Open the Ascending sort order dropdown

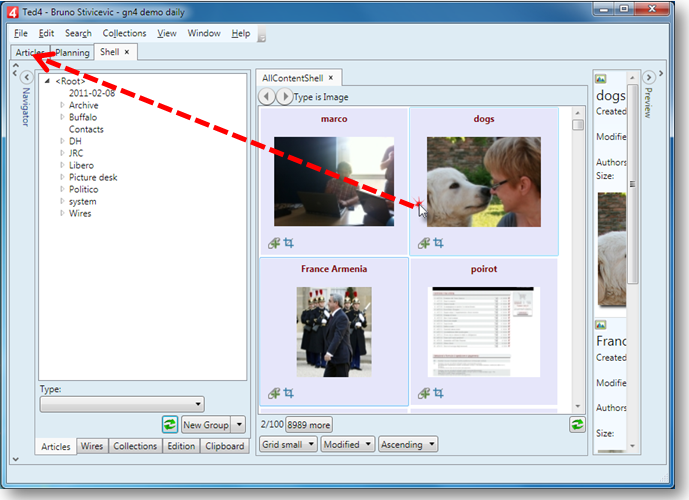(408, 444)
